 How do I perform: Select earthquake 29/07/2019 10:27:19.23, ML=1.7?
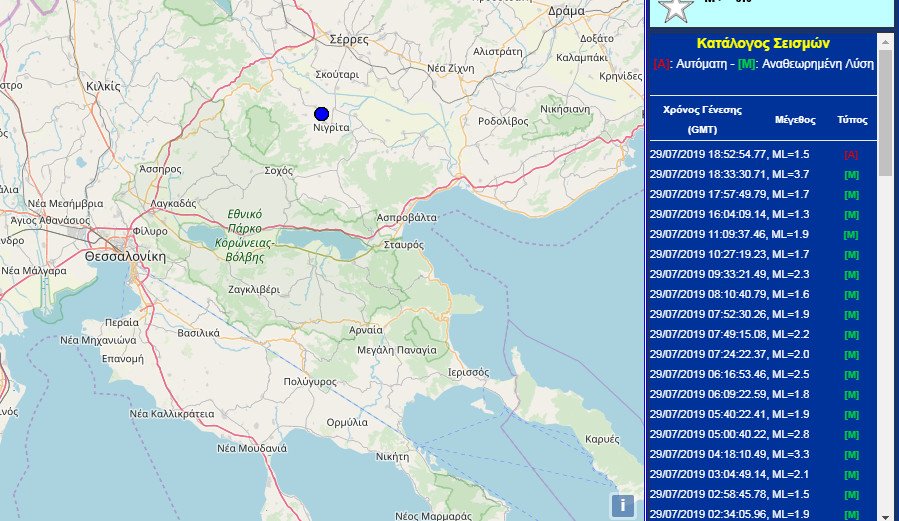point(729,254)
